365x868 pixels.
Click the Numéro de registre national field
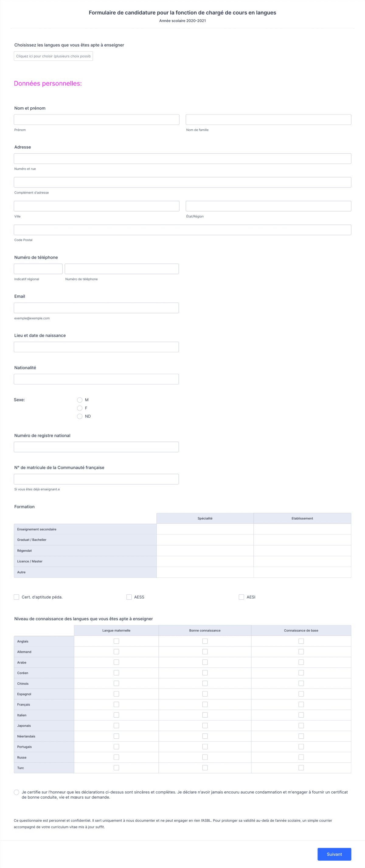point(96,447)
